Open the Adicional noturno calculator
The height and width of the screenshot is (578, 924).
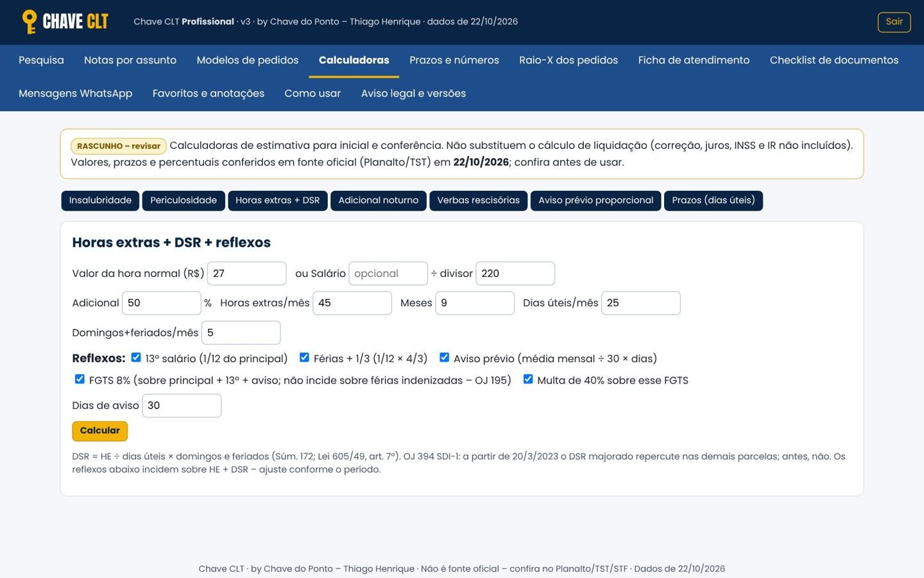(x=379, y=200)
